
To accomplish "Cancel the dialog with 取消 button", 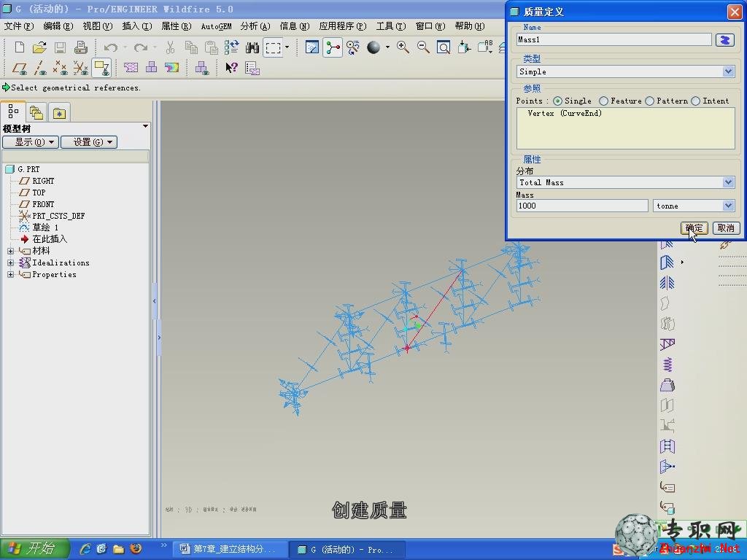I will 726,228.
